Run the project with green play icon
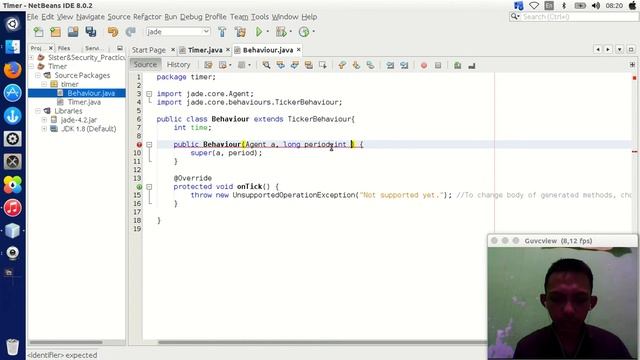This screenshot has height=360, width=640. tap(259, 32)
